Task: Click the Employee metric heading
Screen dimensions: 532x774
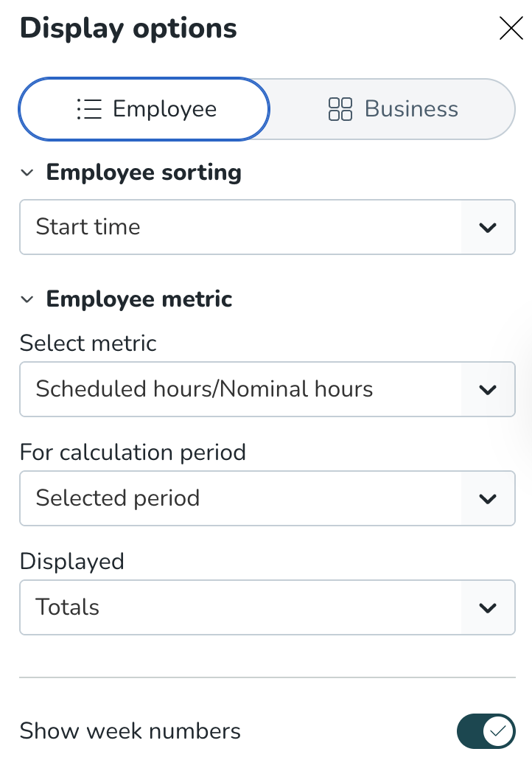Action: point(139,299)
